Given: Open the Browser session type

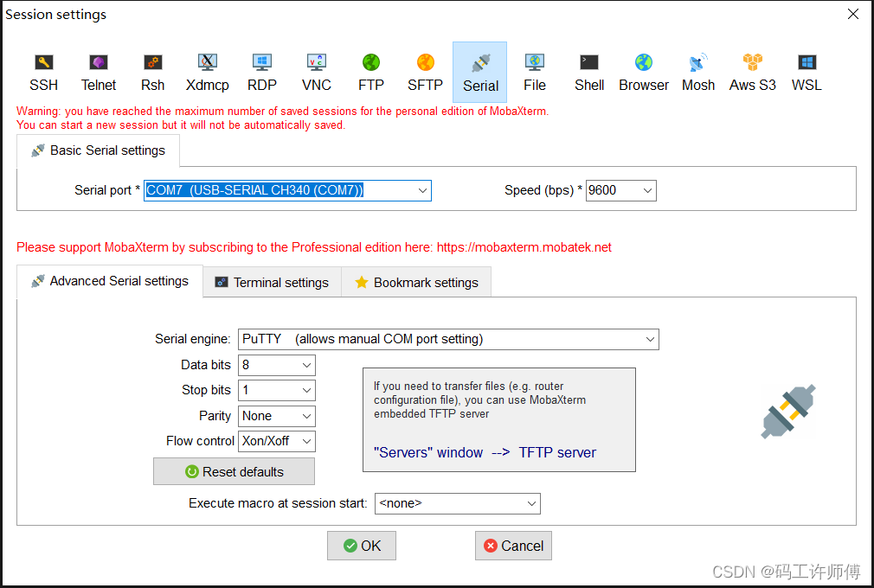Looking at the screenshot, I should click(644, 73).
